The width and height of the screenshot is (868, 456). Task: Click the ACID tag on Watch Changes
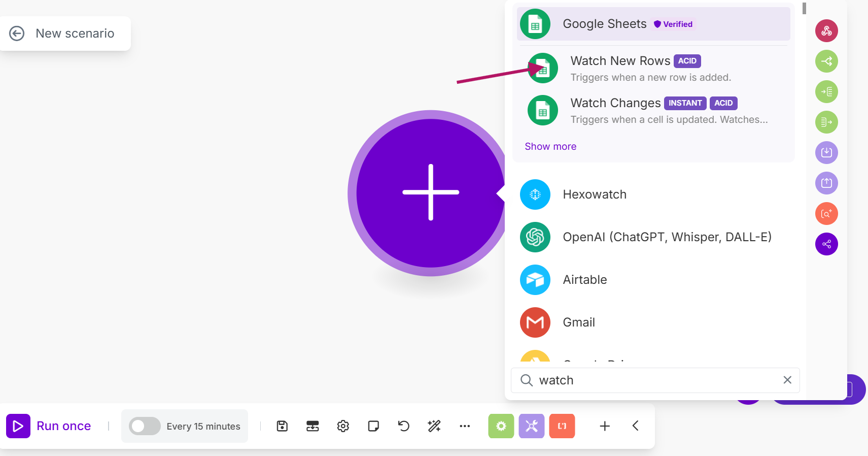tap(723, 103)
